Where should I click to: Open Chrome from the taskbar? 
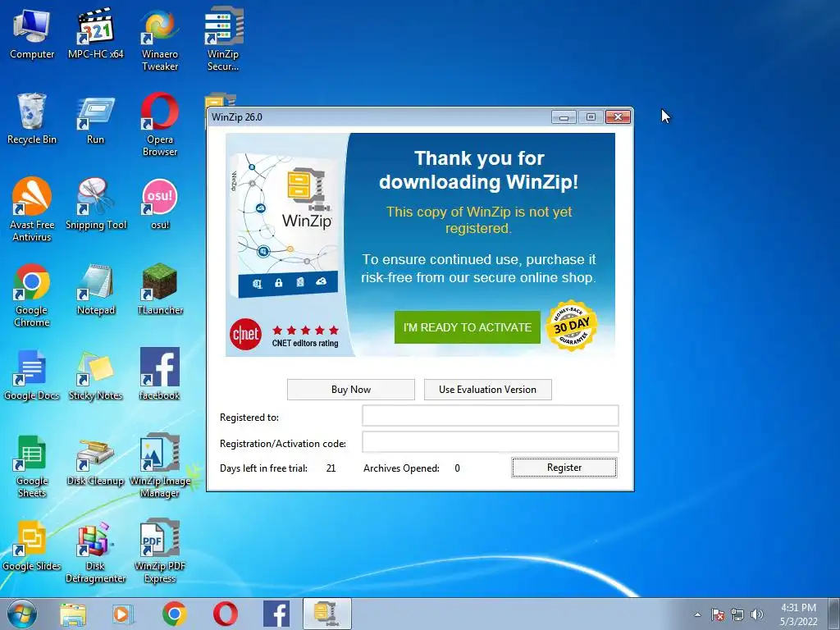pyautogui.click(x=174, y=614)
